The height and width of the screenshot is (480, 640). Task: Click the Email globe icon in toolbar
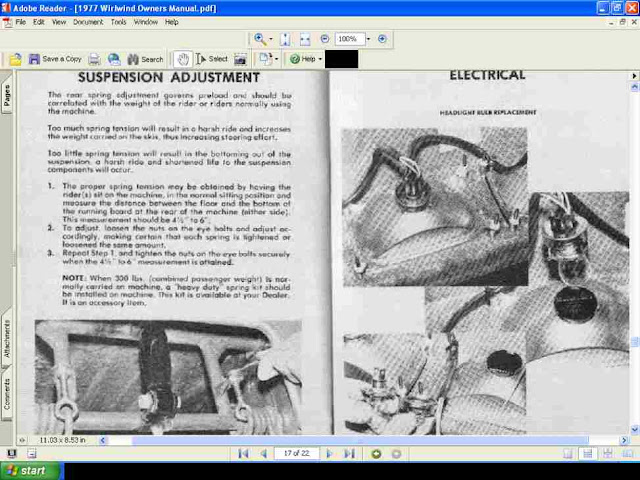pyautogui.click(x=114, y=59)
